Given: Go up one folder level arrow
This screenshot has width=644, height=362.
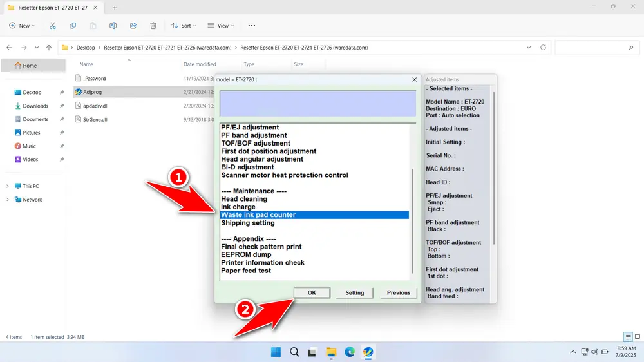Looking at the screenshot, I should click(x=49, y=48).
